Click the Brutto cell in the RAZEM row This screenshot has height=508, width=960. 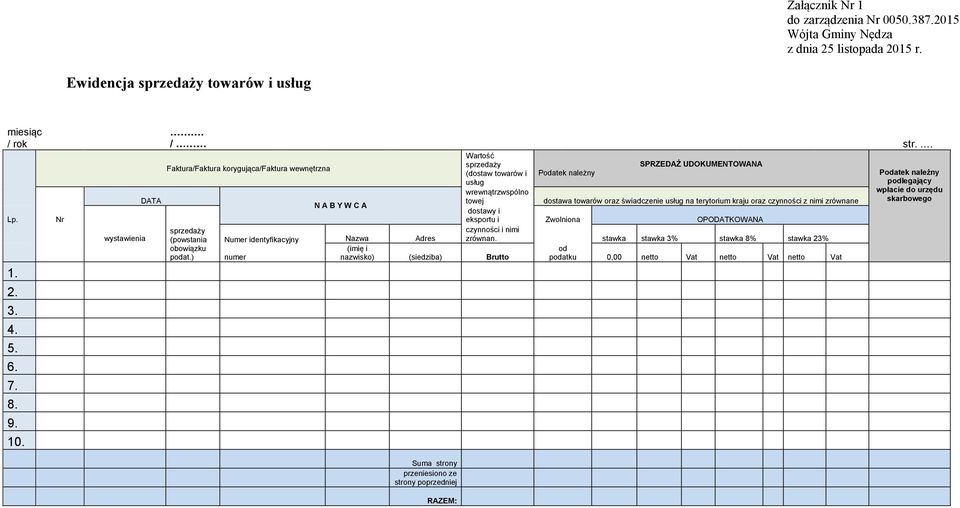tap(497, 496)
